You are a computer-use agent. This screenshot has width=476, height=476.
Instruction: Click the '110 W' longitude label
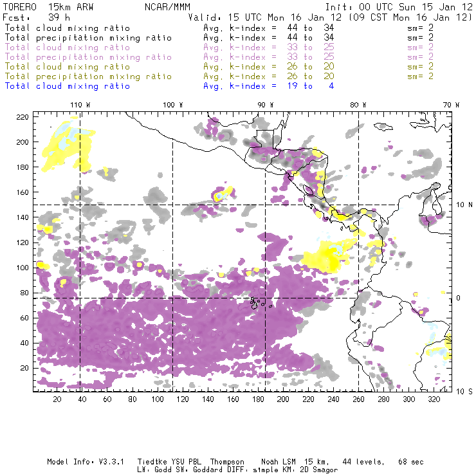[80, 105]
